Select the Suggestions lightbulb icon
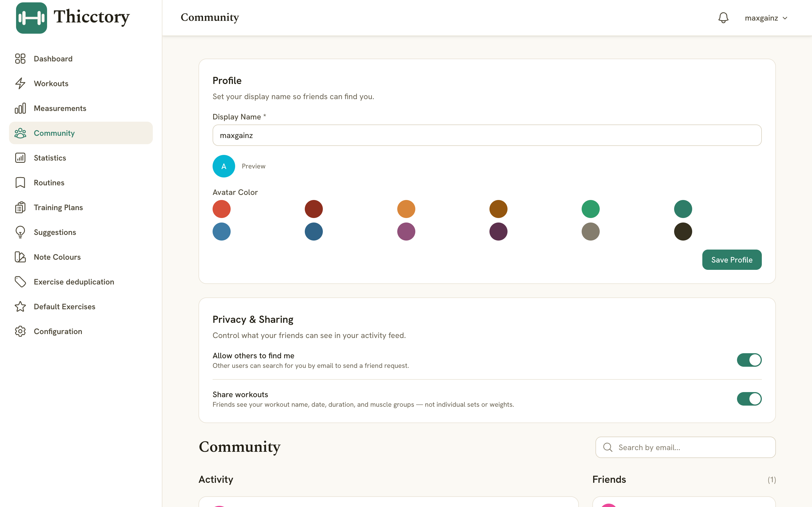The width and height of the screenshot is (812, 507). click(20, 232)
